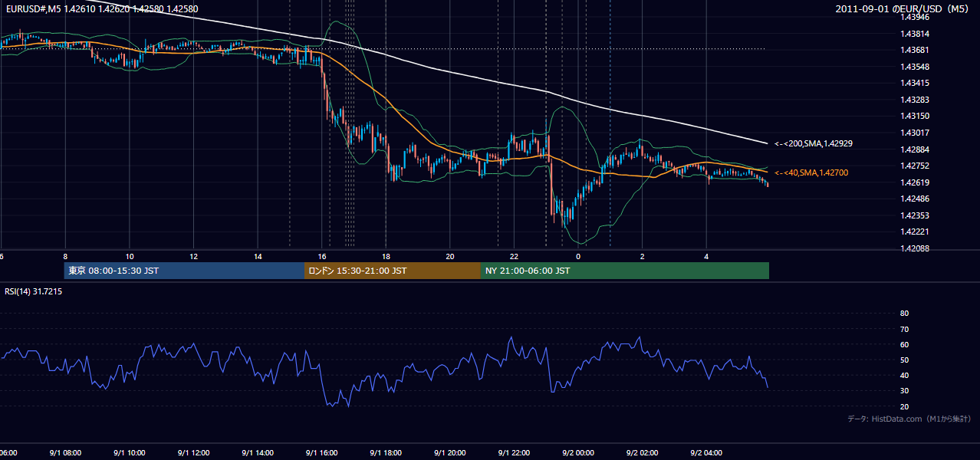Click RSI scale level 50
This screenshot has height=460, width=980.
pos(904,360)
